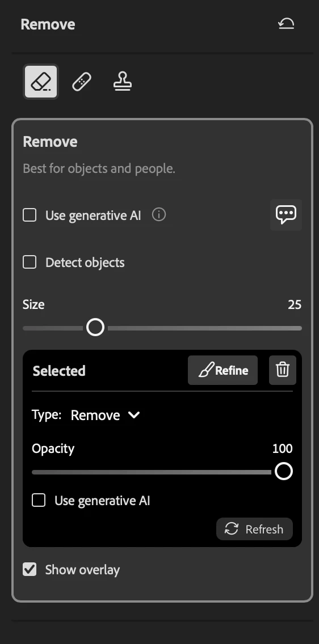Viewport: 319px width, 644px height.
Task: Click the Size slider handle
Action: click(x=95, y=327)
